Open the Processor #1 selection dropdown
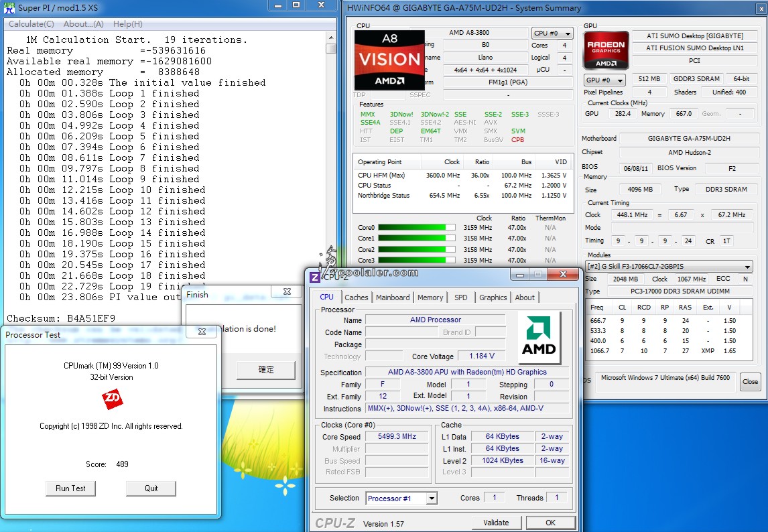This screenshot has width=768, height=532. (401, 498)
